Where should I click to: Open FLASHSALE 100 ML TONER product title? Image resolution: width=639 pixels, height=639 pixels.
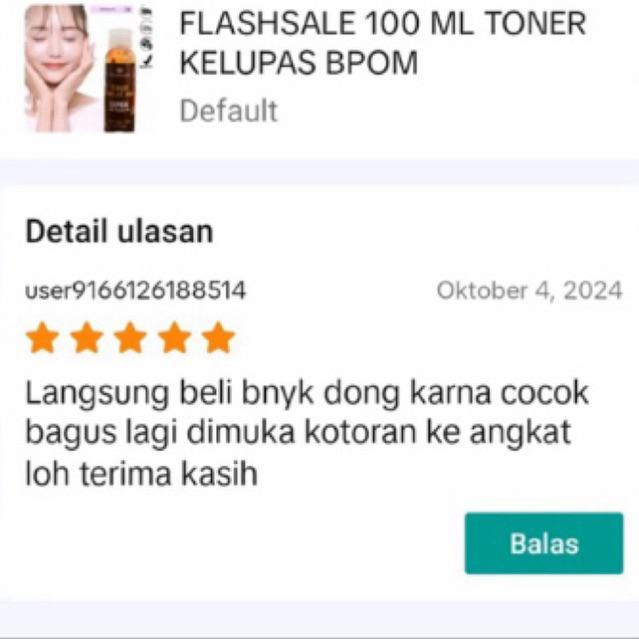pos(383,24)
